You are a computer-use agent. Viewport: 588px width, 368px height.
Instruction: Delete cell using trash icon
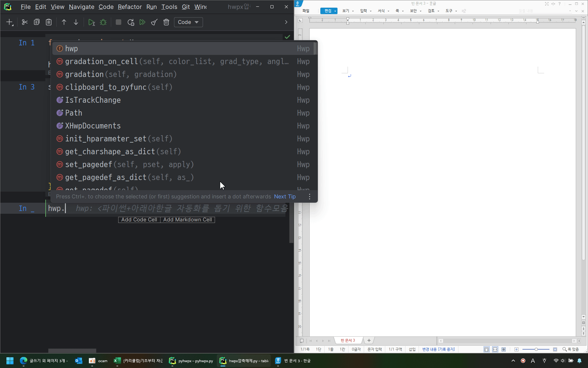click(166, 22)
